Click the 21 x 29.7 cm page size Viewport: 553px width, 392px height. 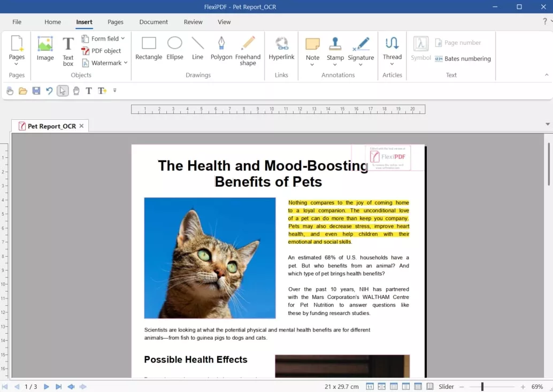tap(341, 387)
